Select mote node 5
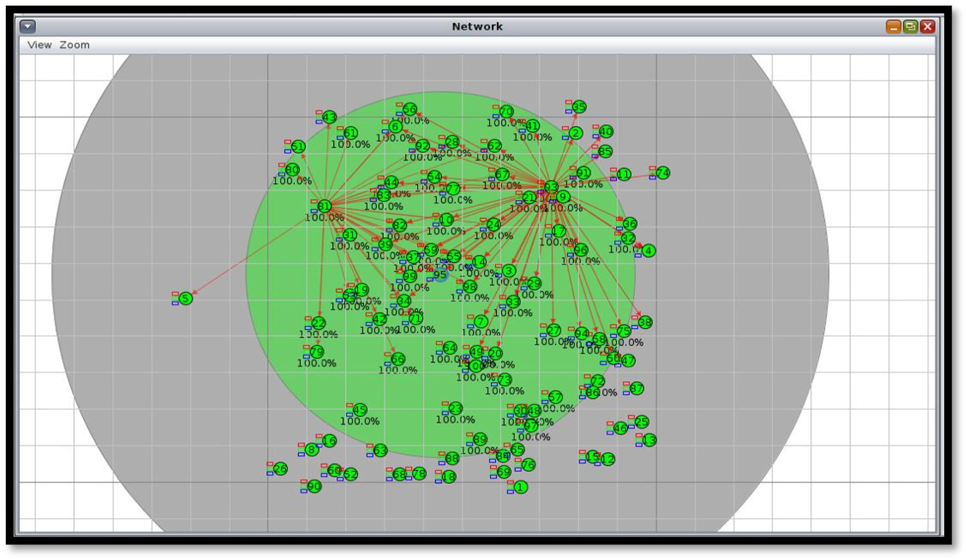 pyautogui.click(x=186, y=299)
